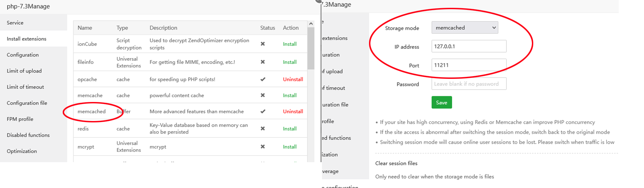Open the Limit of upload tab
Image resolution: width=644 pixels, height=188 pixels.
click(x=24, y=71)
